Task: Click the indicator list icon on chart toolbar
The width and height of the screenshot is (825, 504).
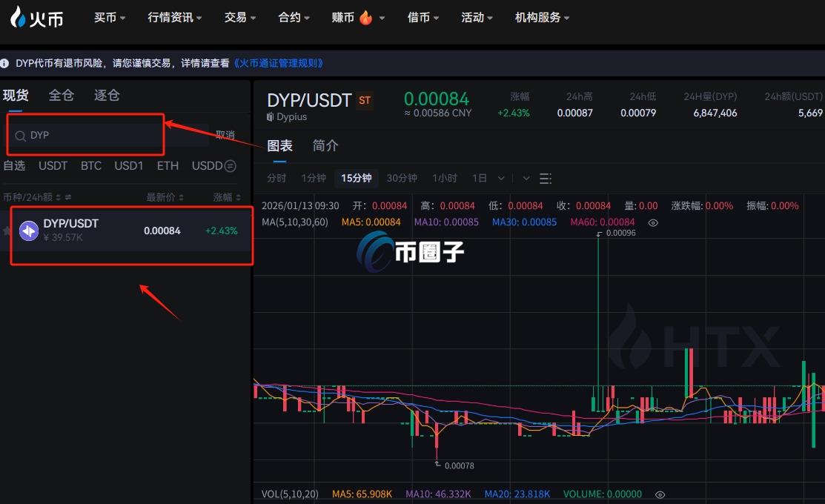Action: [x=546, y=178]
